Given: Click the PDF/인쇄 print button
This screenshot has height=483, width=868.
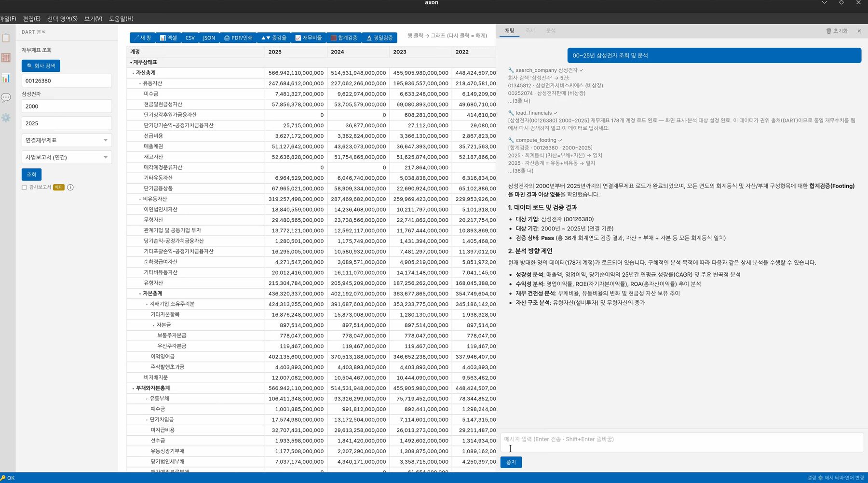Looking at the screenshot, I should pos(238,38).
